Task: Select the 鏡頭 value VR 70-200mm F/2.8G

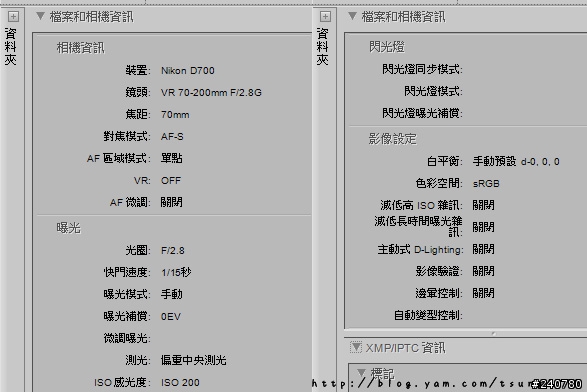Action: pos(211,92)
